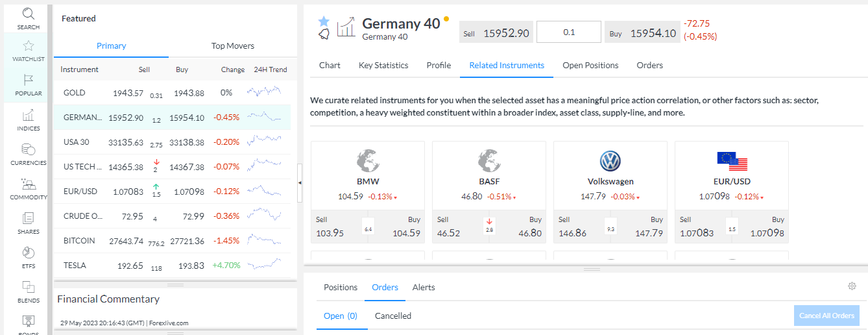Sort by Instrument column header

click(x=79, y=69)
